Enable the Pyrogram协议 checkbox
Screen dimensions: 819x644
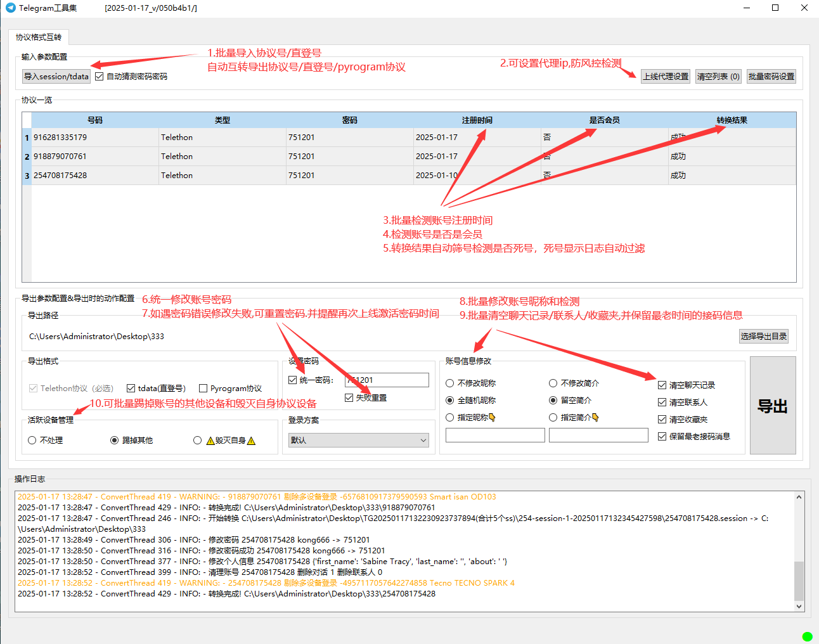(231, 389)
